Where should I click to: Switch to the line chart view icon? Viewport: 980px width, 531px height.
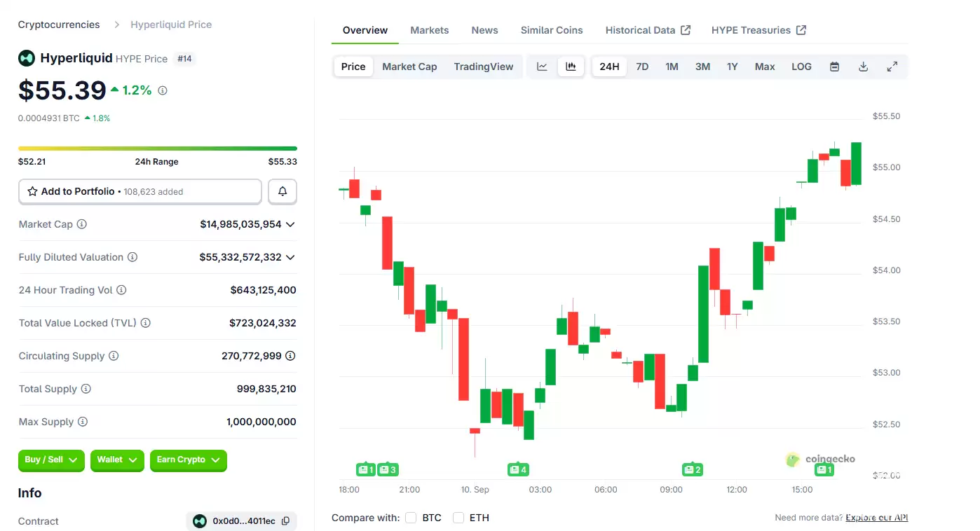tap(542, 67)
